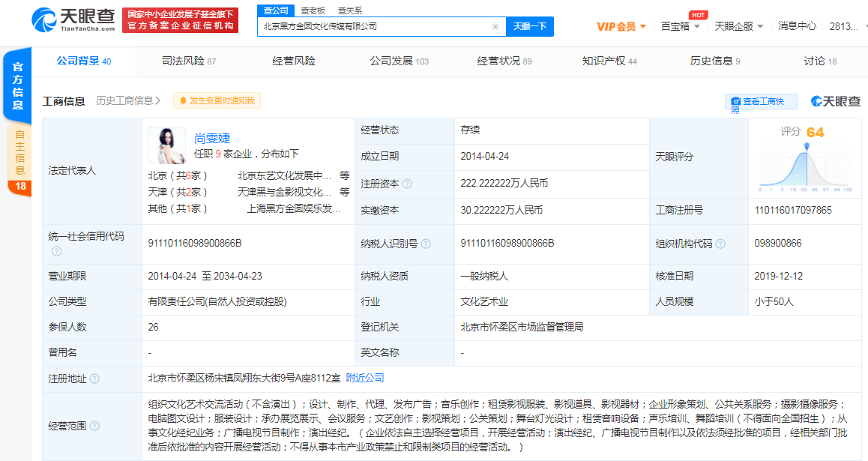Click the help icon next to 组织机构代码
Image resolution: width=868 pixels, height=461 pixels.
coord(720,244)
